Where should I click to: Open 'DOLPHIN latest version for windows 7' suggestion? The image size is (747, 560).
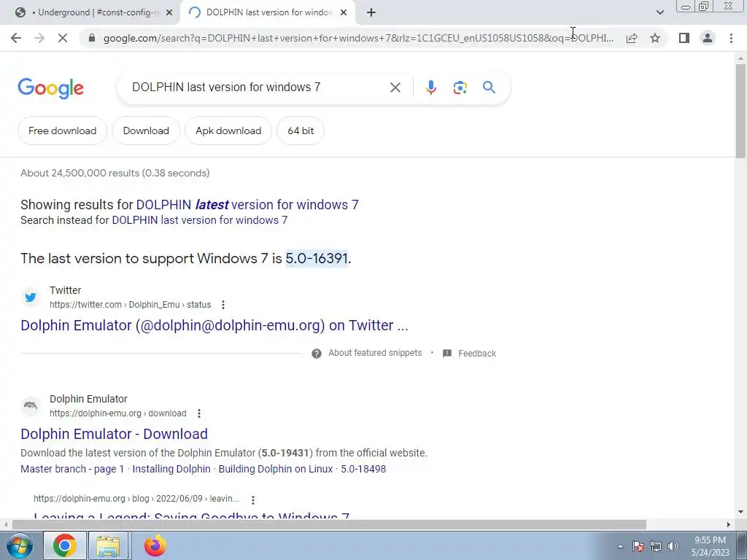click(247, 205)
